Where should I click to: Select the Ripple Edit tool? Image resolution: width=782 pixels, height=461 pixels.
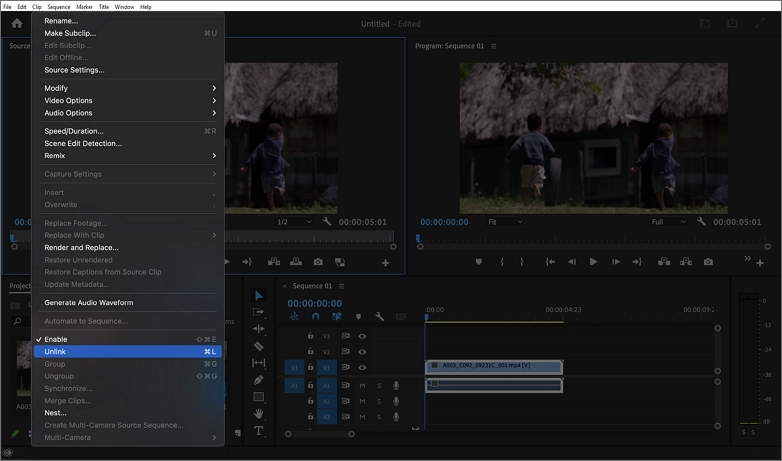(258, 329)
